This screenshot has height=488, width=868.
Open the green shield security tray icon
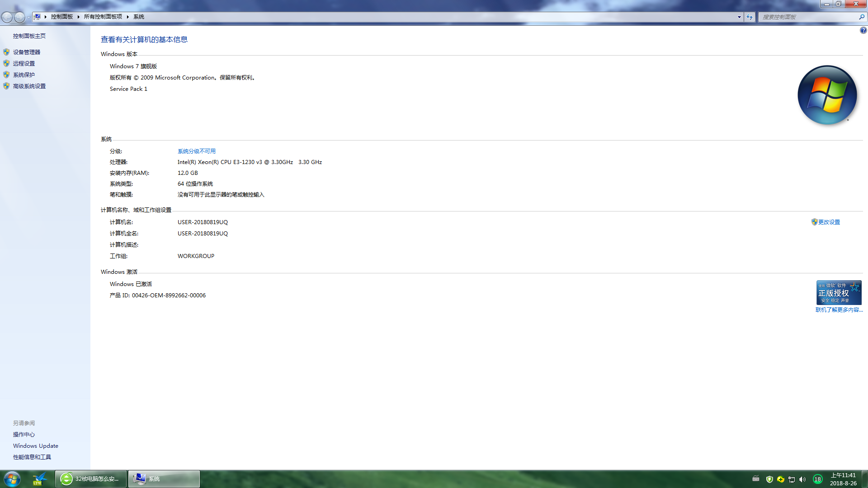tap(769, 479)
